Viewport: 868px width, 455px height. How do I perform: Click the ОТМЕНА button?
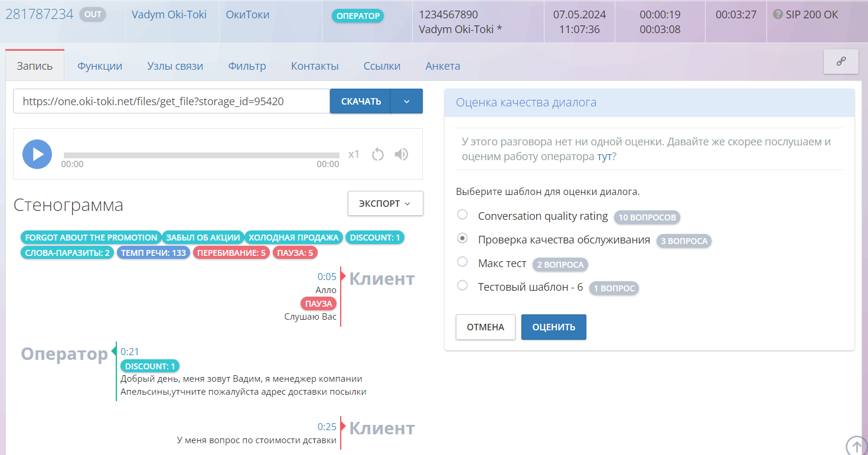click(x=485, y=327)
